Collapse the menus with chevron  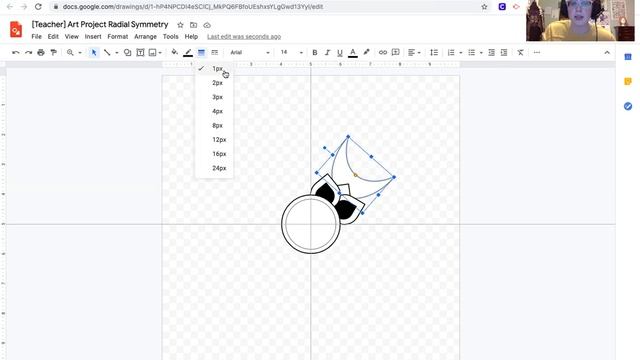click(x=607, y=53)
